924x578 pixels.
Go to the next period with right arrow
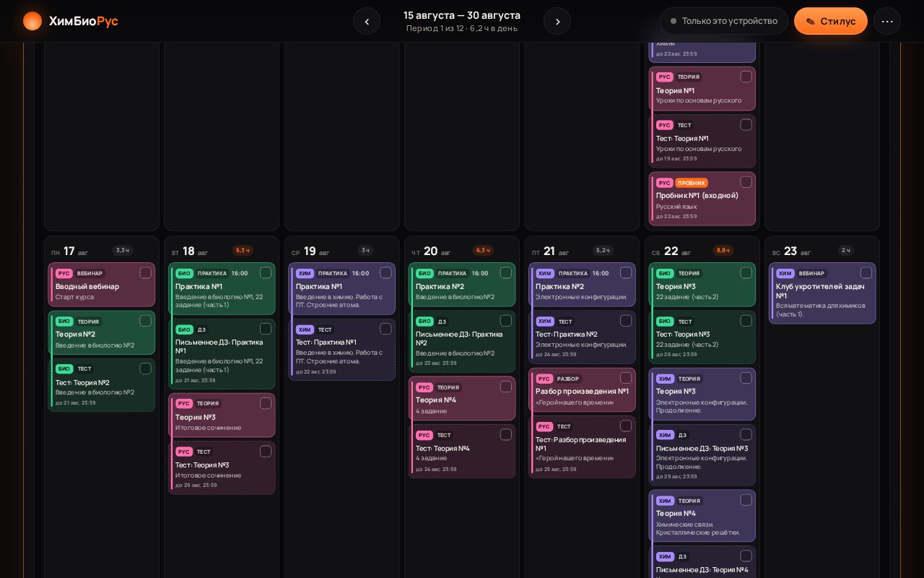tap(557, 21)
